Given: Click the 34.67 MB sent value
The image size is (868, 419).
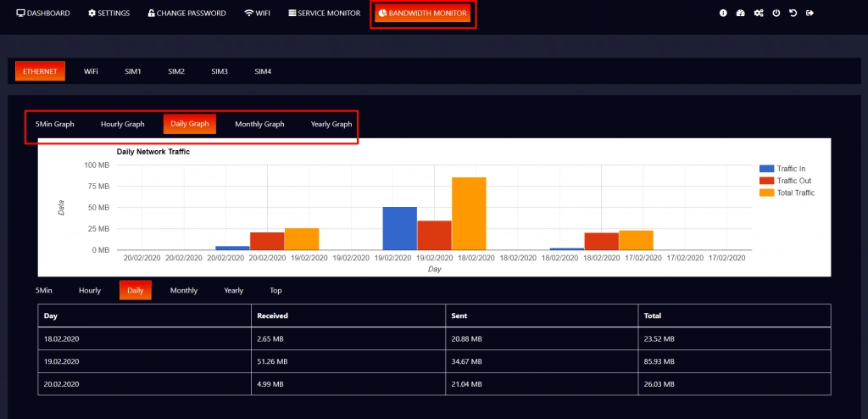Looking at the screenshot, I should (x=466, y=361).
